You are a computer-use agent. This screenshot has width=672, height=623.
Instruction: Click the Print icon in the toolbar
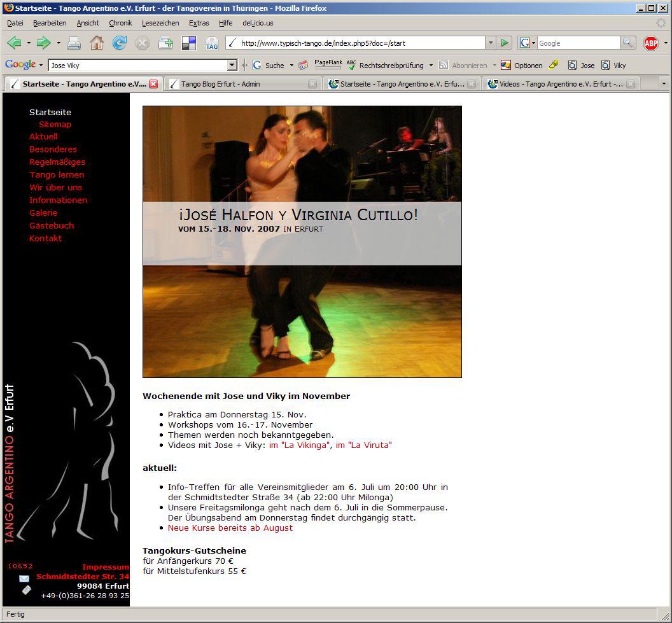(74, 43)
